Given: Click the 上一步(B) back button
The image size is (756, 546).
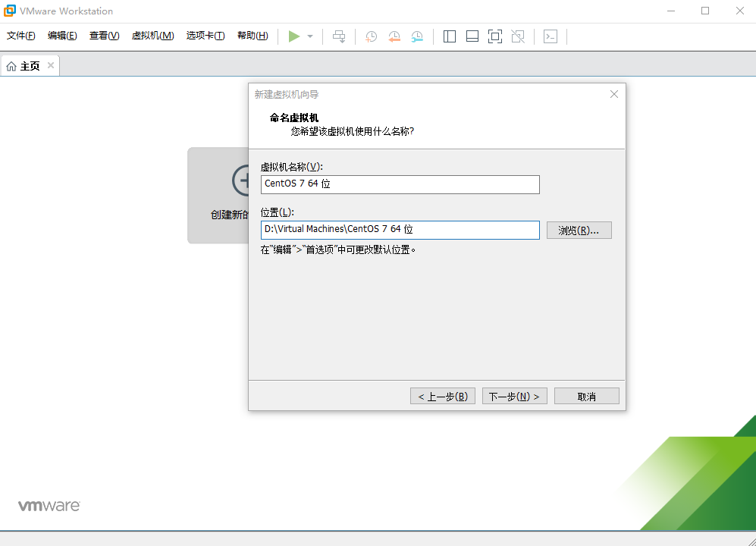Looking at the screenshot, I should (443, 396).
